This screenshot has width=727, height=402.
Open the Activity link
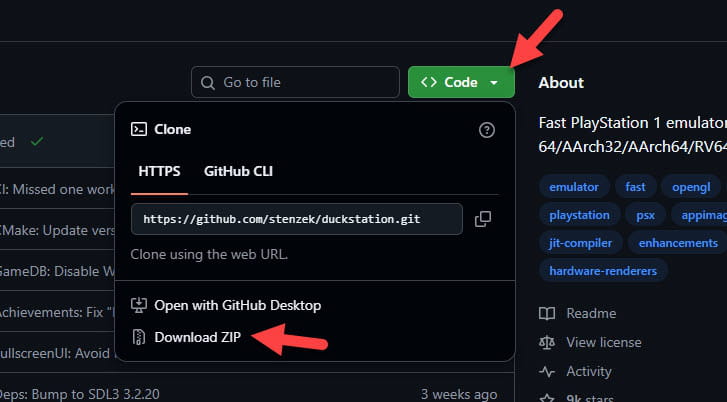[x=589, y=371]
